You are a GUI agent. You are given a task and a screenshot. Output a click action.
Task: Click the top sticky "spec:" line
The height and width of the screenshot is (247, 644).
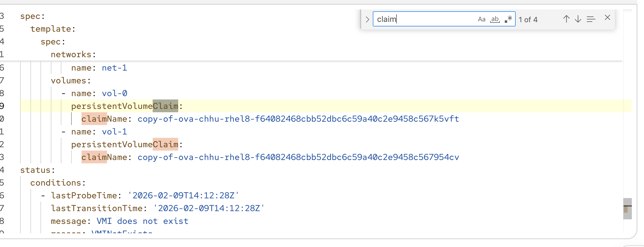coord(32,16)
